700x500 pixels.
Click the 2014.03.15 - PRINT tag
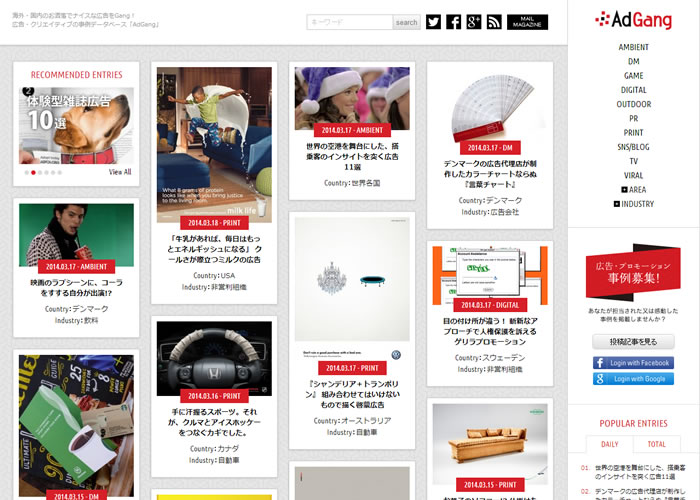tap(490, 485)
